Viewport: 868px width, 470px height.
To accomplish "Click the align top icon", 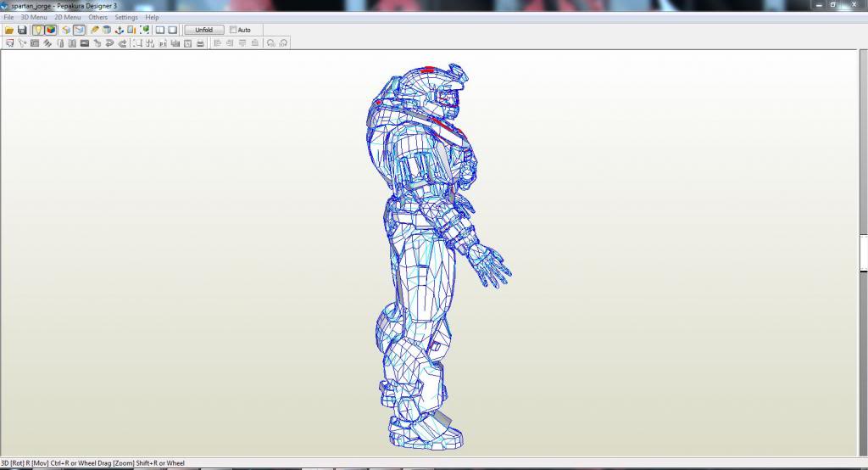I will (242, 43).
